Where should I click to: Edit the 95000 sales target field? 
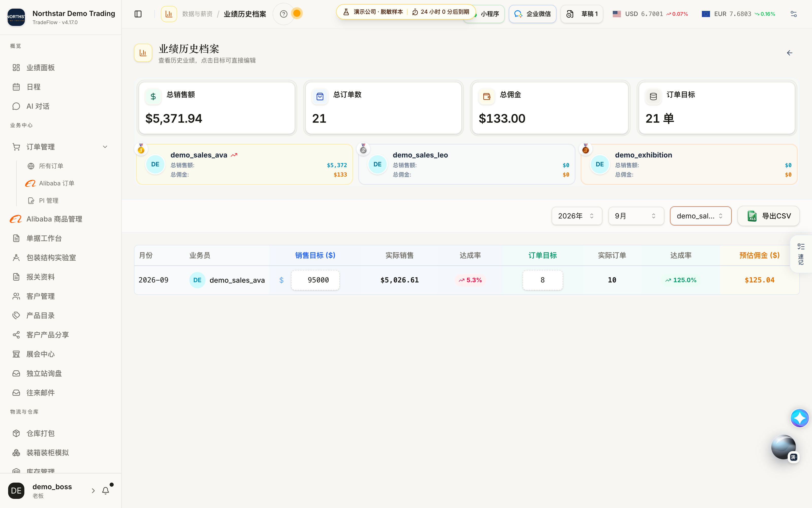[315, 280]
